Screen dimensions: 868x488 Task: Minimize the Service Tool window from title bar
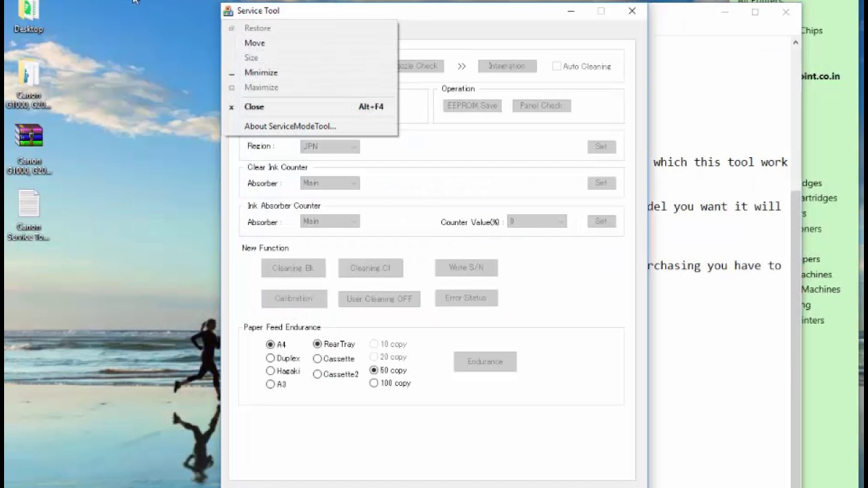click(571, 11)
